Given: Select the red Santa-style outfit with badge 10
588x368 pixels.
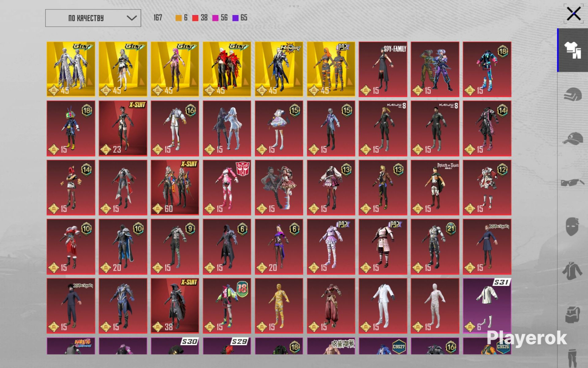Looking at the screenshot, I should click(x=71, y=247).
